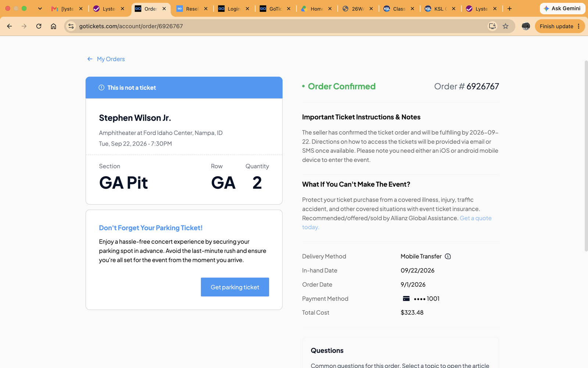The width and height of the screenshot is (588, 368).
Task: Close the Login tab
Action: (x=247, y=9)
